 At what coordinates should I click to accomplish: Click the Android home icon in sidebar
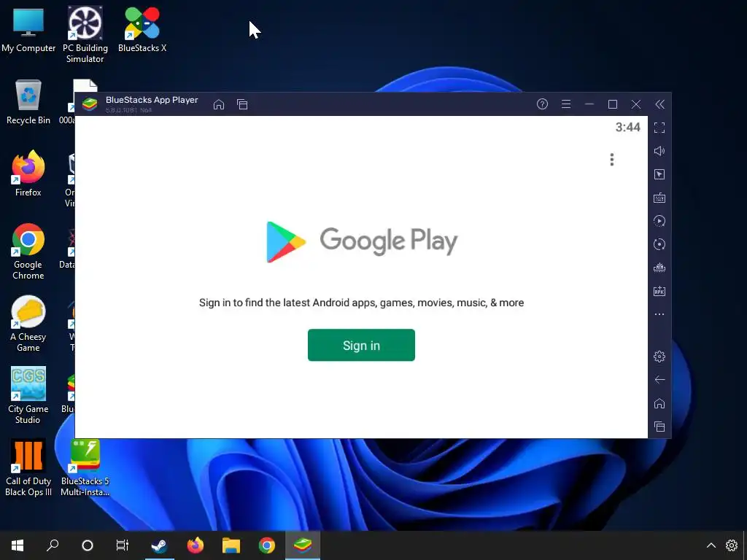coord(659,403)
